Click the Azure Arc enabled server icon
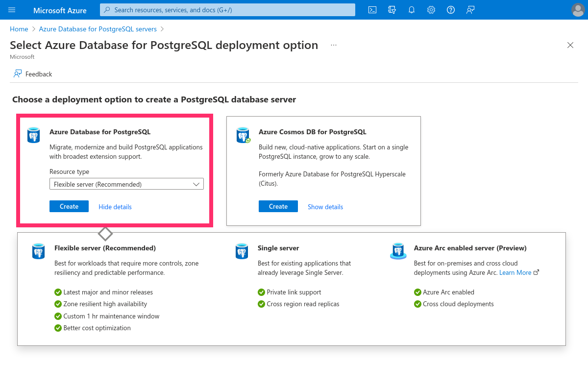 point(398,251)
